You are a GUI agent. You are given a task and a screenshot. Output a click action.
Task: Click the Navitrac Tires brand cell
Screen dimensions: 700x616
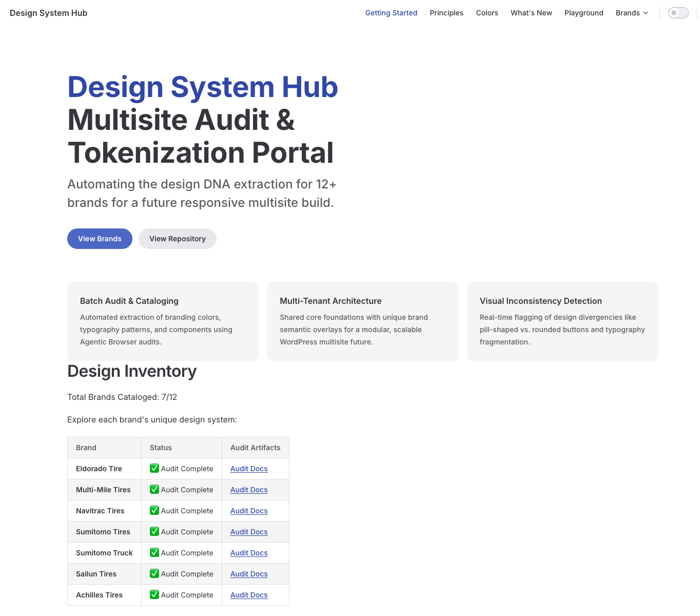pos(104,511)
